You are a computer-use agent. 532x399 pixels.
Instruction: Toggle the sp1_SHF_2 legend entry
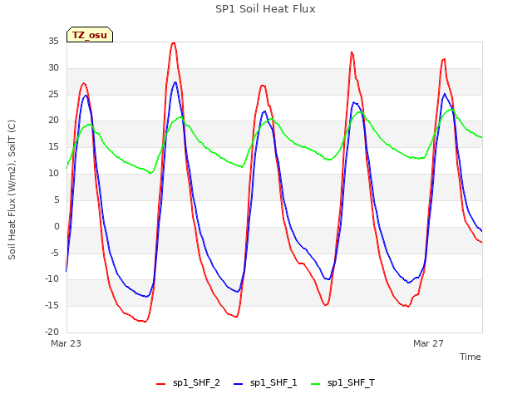click(188, 383)
